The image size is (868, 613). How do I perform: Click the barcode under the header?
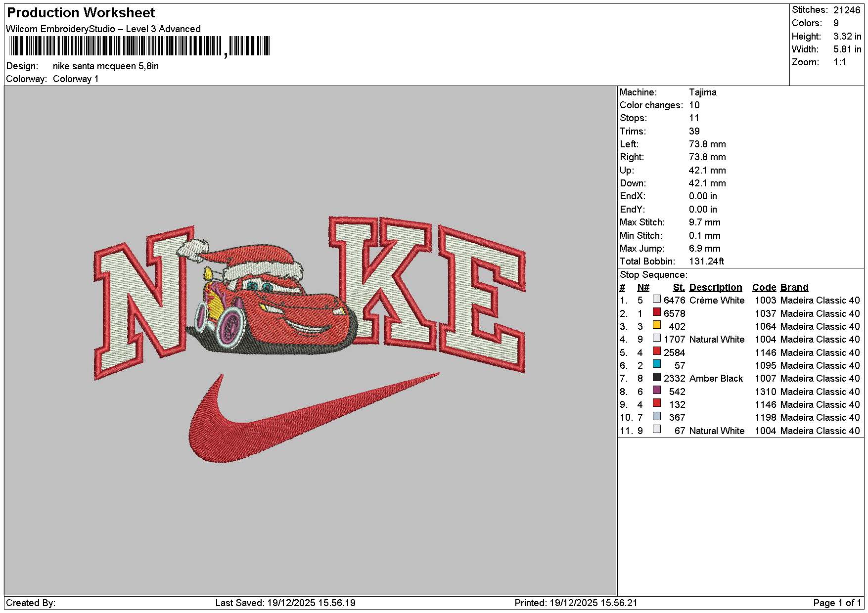click(x=139, y=46)
